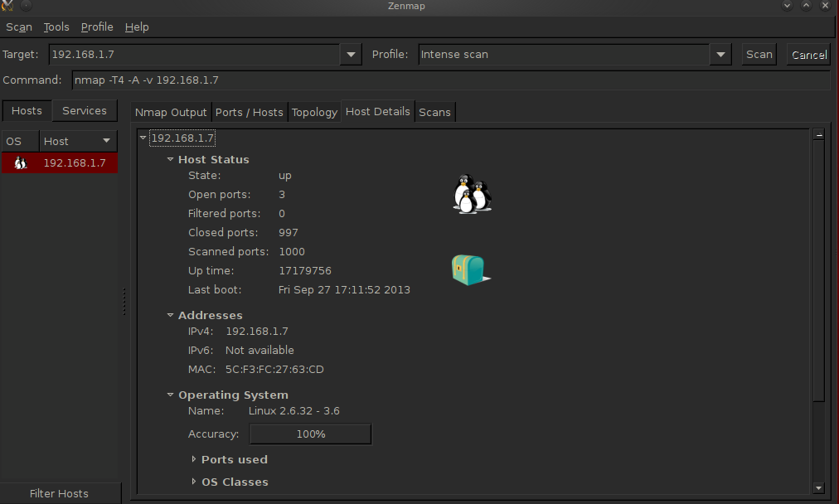Image resolution: width=839 pixels, height=504 pixels.
Task: Click the 'Filtered ports:' label
Action: (x=224, y=214)
